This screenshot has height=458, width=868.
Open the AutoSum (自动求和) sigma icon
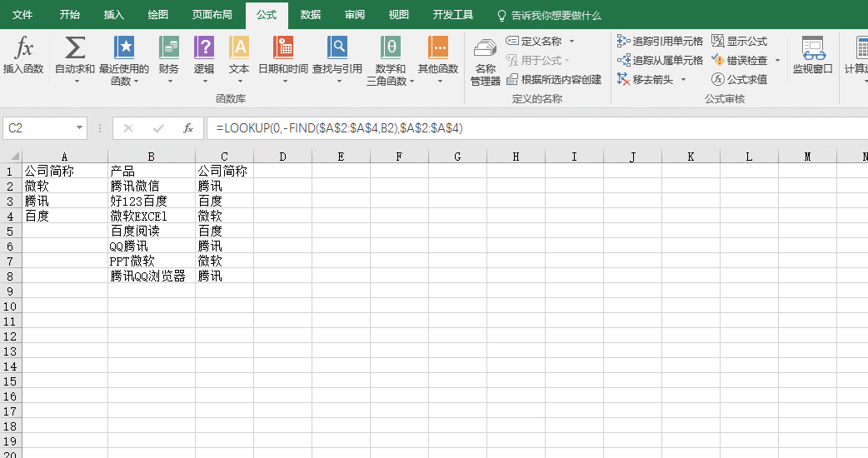pyautogui.click(x=75, y=50)
